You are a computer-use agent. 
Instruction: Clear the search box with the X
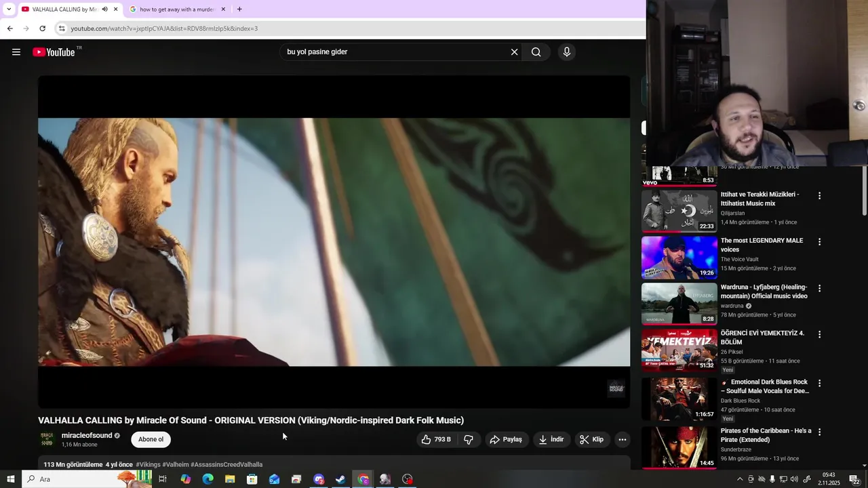[514, 52]
